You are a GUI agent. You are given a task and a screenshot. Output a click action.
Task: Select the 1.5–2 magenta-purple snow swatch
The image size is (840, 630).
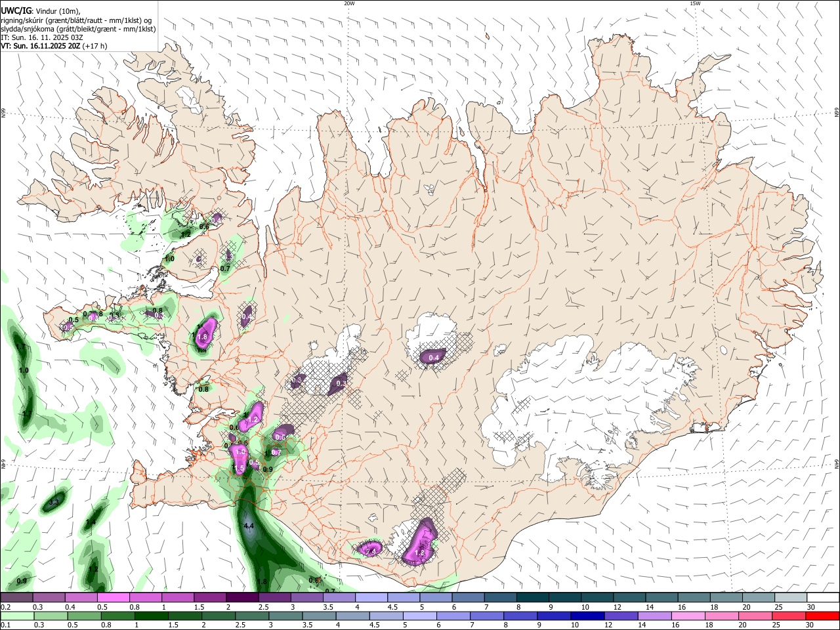click(210, 598)
